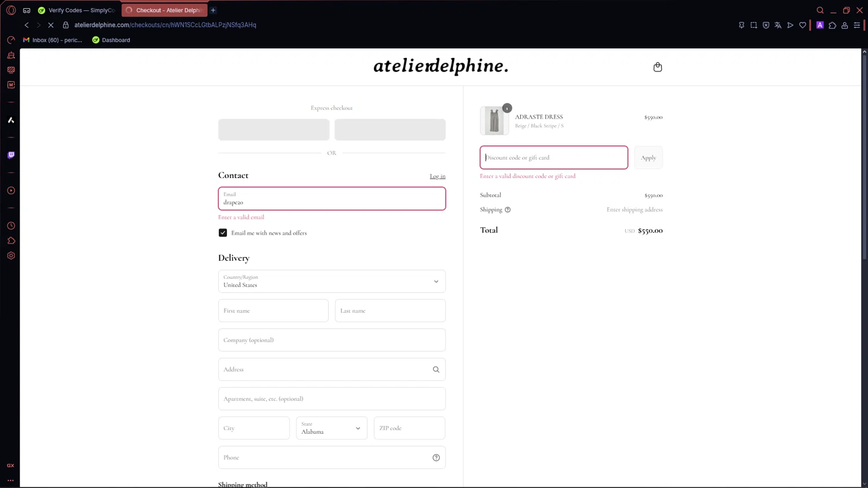Click the 'Enter a valid email' error text
The image size is (868, 488).
click(x=241, y=217)
